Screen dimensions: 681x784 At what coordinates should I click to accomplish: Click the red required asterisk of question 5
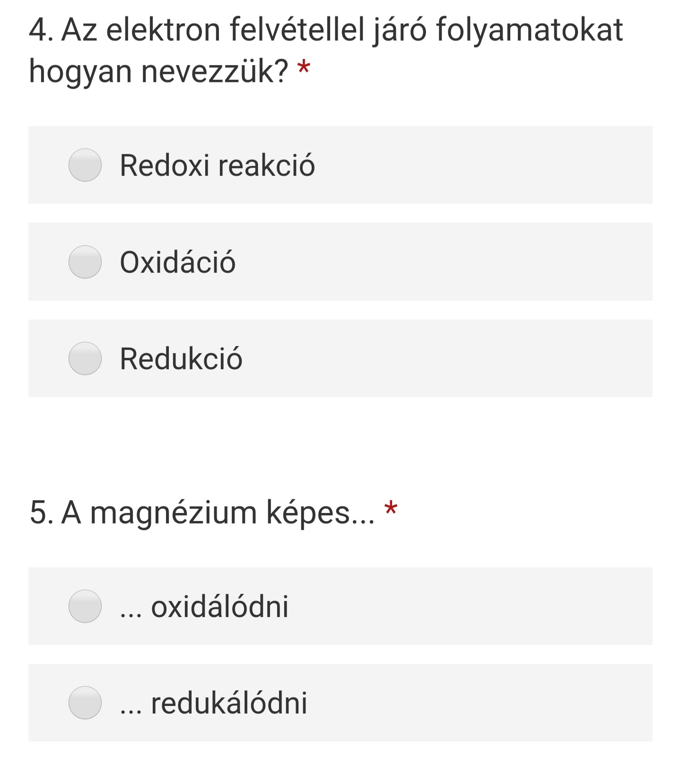(391, 509)
